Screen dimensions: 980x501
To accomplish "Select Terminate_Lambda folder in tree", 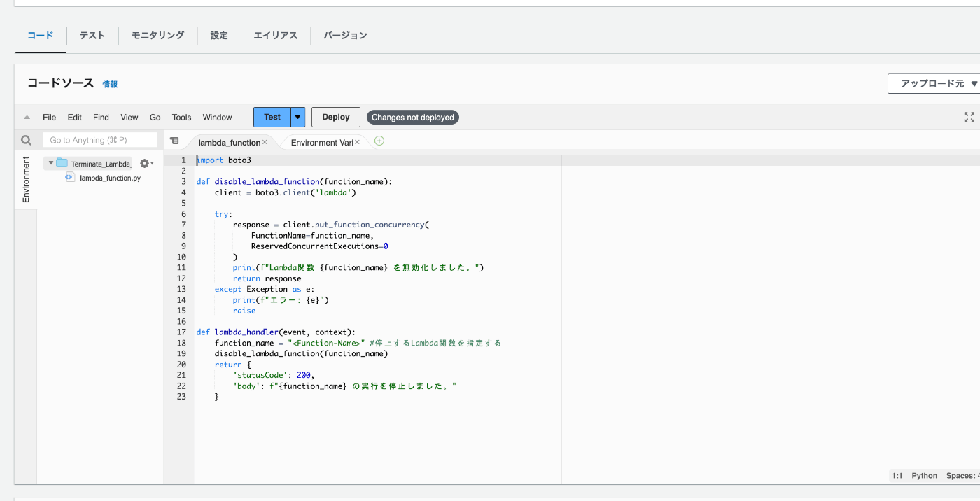I will tap(101, 163).
